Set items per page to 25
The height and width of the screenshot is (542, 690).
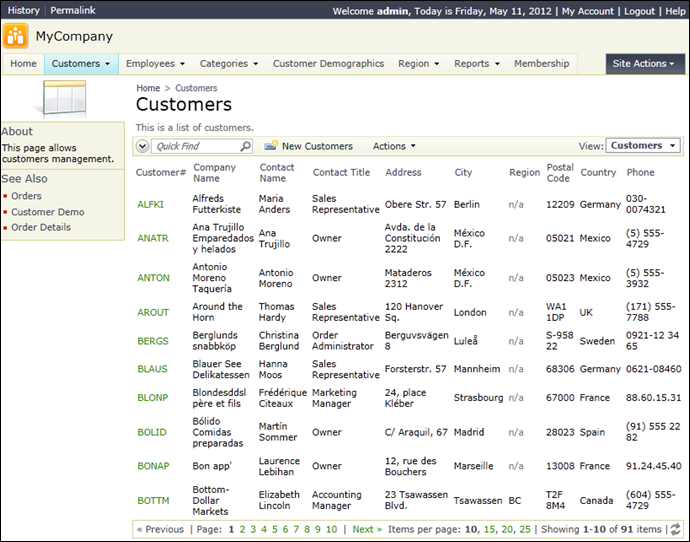(525, 529)
